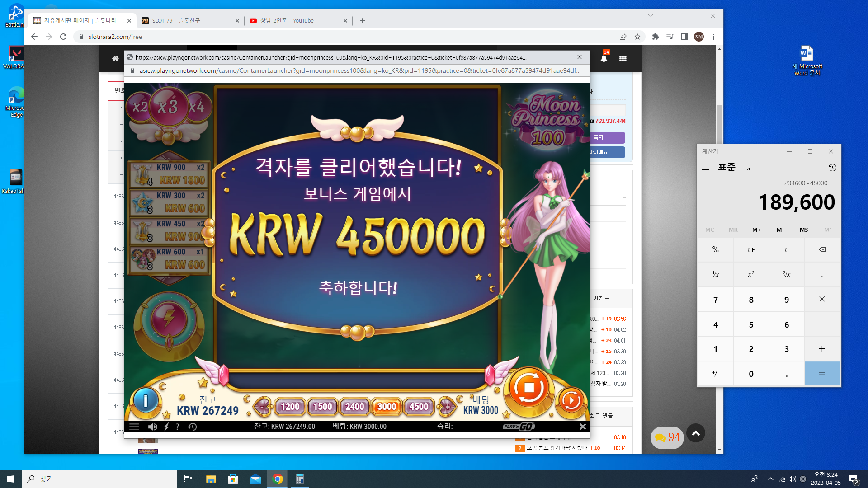This screenshot has height=488, width=868.
Task: Click the Calculator MS memory store key
Action: (804, 230)
